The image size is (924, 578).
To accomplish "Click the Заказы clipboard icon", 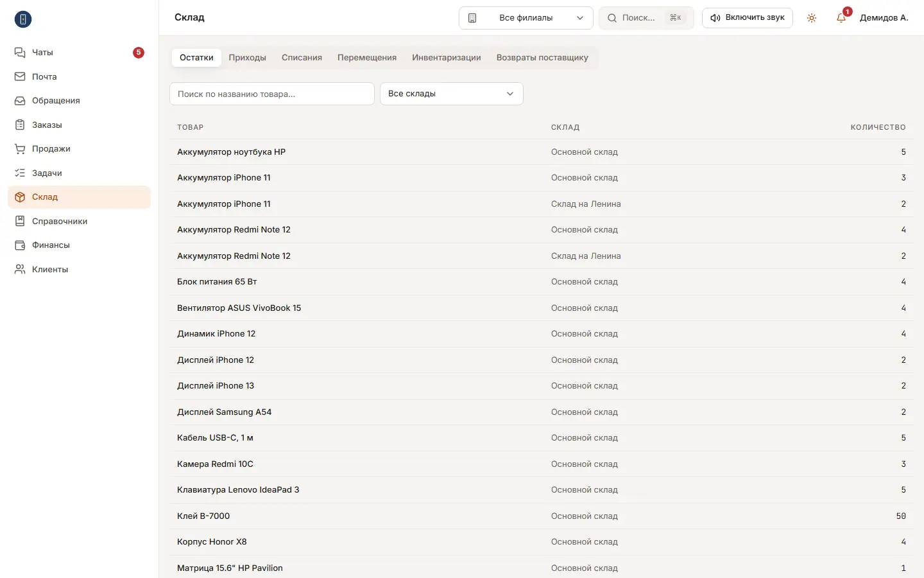I will [x=20, y=125].
